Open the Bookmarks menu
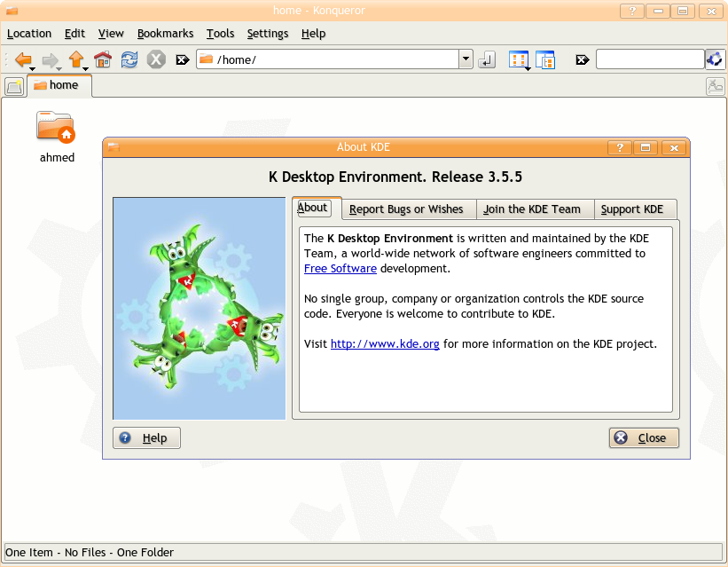Viewport: 728px width, 567px height. pos(165,34)
